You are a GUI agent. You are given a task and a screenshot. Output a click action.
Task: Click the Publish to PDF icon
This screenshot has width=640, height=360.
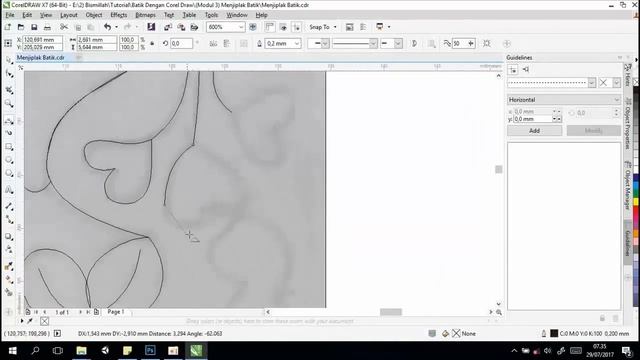point(194,27)
